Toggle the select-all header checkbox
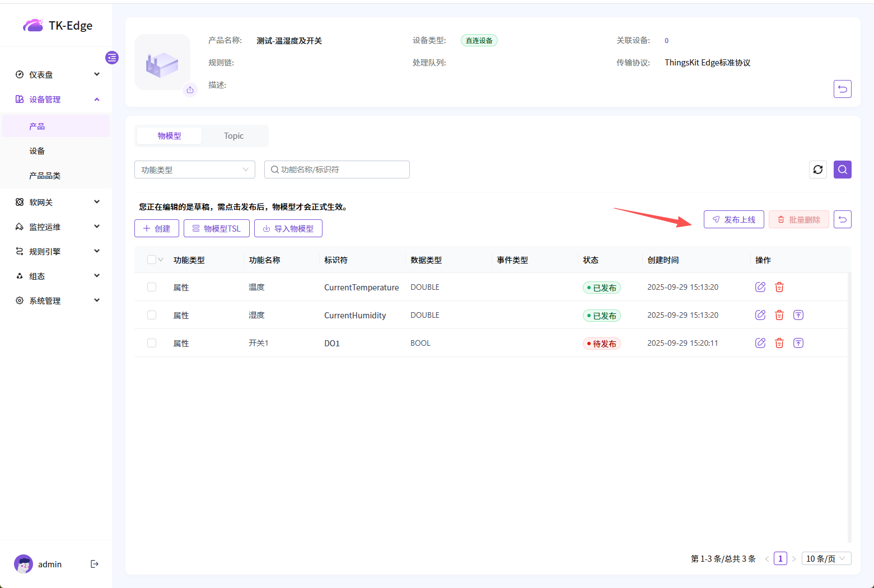This screenshot has width=874, height=588. [x=151, y=260]
